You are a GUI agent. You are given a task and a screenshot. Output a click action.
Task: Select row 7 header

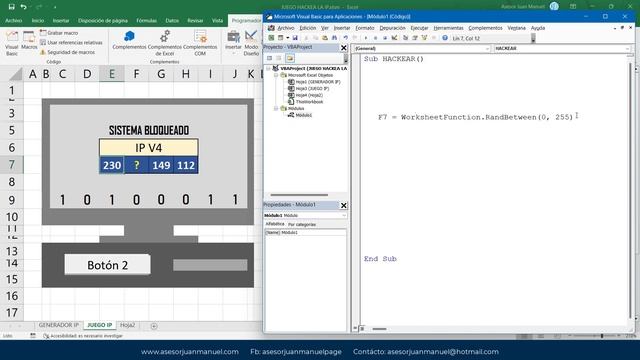point(11,164)
